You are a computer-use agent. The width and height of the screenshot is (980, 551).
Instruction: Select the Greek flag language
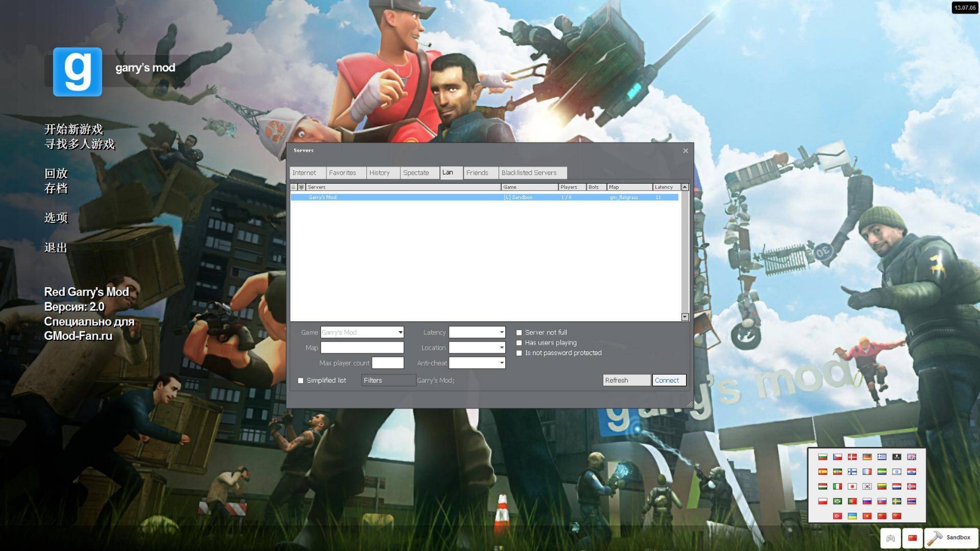tap(882, 457)
